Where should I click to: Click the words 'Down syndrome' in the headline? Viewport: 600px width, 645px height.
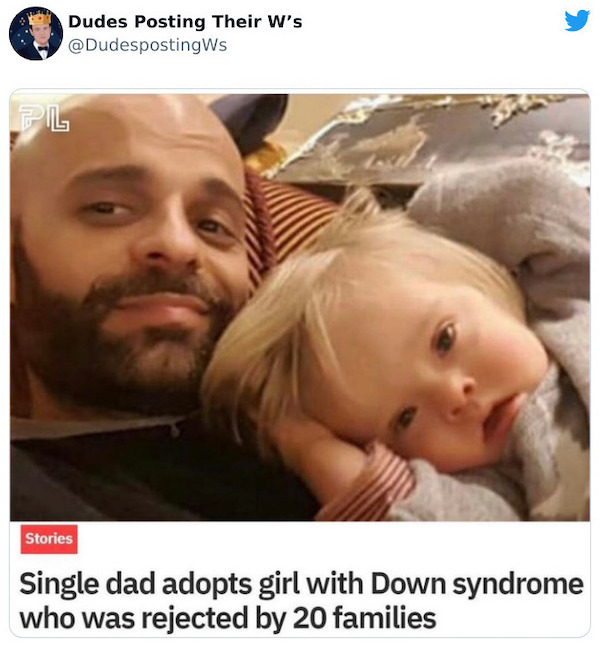pos(477,584)
